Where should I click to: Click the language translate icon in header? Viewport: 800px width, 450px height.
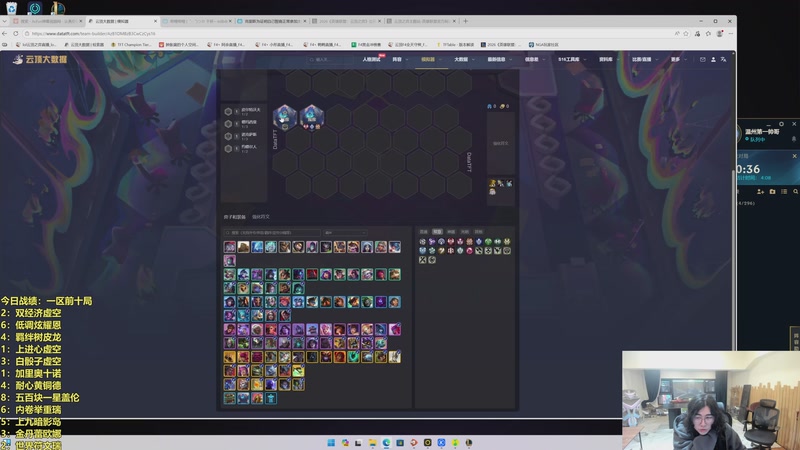tap(723, 60)
